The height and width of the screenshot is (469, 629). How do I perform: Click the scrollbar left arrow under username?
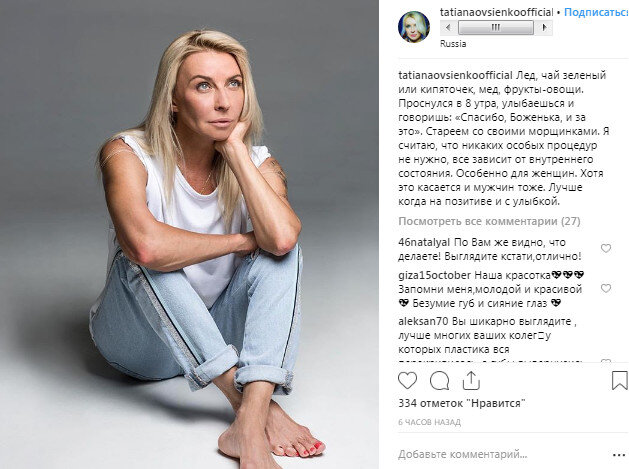click(448, 28)
